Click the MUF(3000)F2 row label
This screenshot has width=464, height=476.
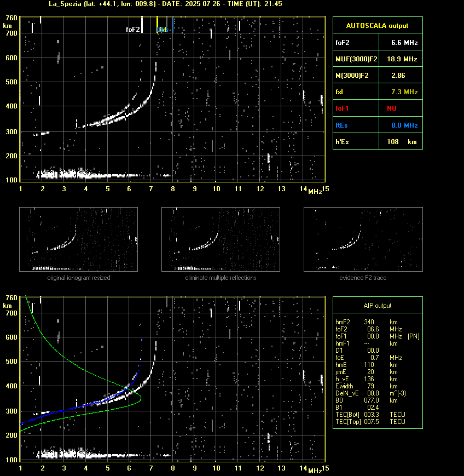(356, 59)
